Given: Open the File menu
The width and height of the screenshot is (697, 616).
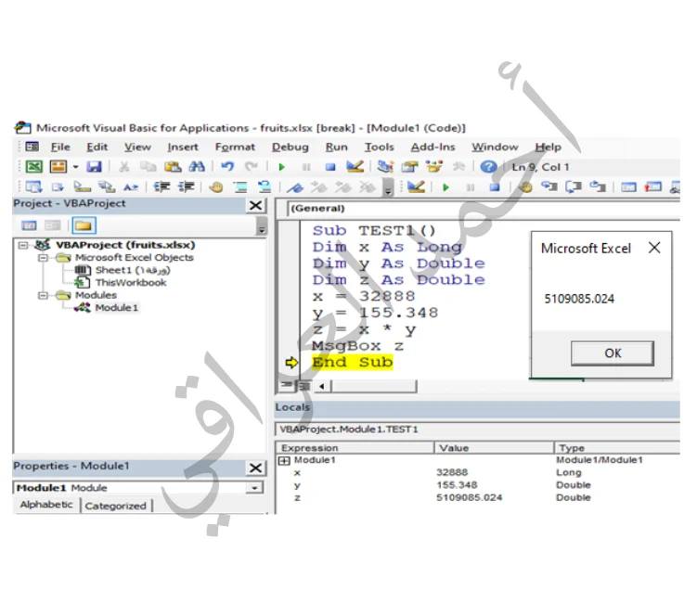Looking at the screenshot, I should pyautogui.click(x=60, y=148).
